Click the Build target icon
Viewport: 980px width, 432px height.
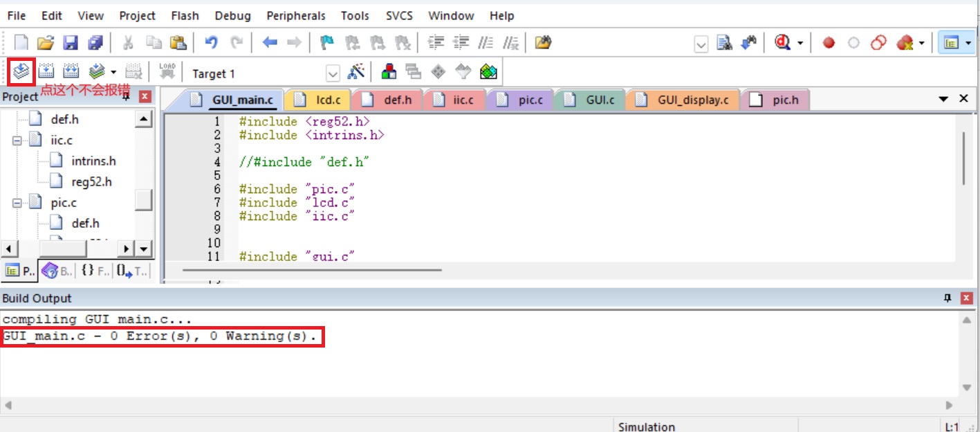(46, 71)
